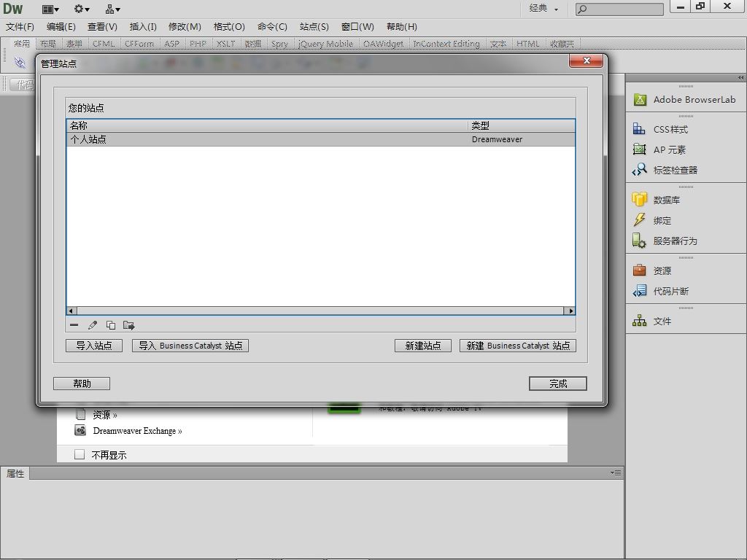Open the gear extension dropdown
Viewport: 747px width, 560px height.
[x=82, y=9]
